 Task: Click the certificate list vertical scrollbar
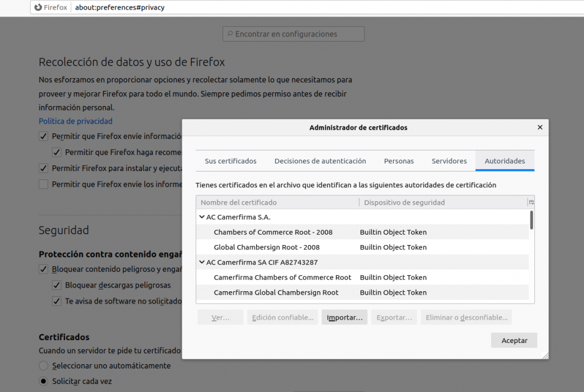tap(532, 220)
